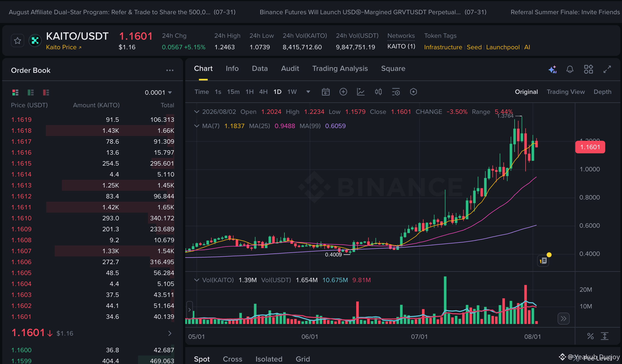Select the 1D time interval
Viewport: 622px width, 364px height.
pyautogui.click(x=278, y=92)
